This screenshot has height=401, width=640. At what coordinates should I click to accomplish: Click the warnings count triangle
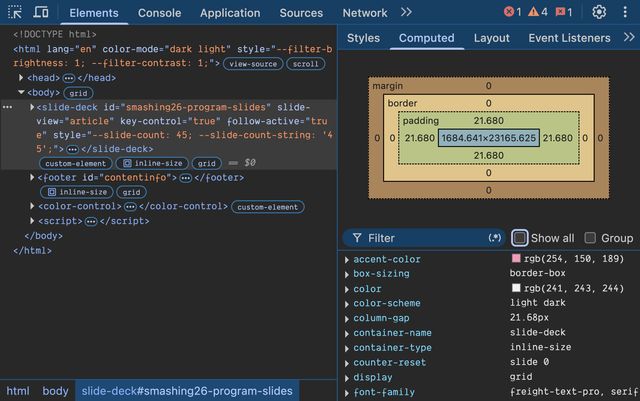click(x=538, y=12)
